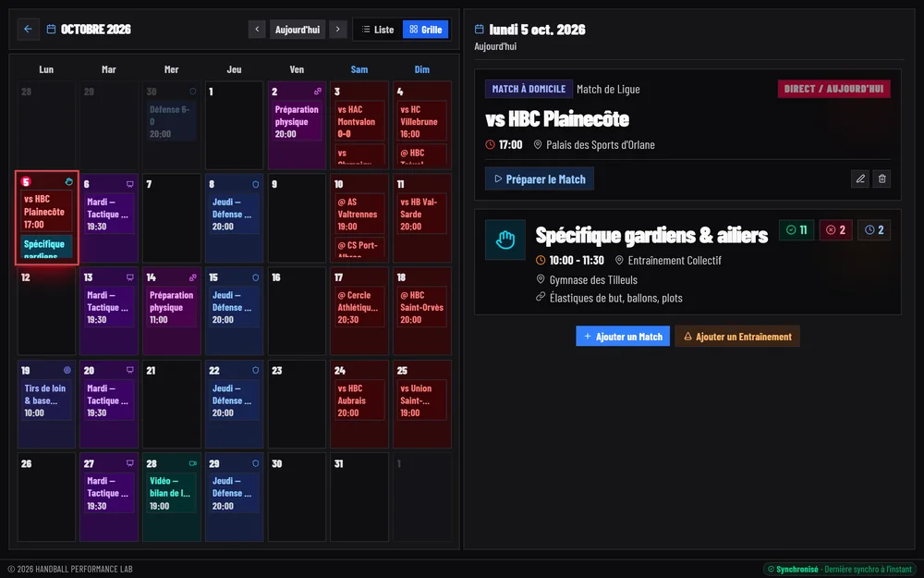Open Jeudi – Défense event on day 29

click(x=234, y=493)
